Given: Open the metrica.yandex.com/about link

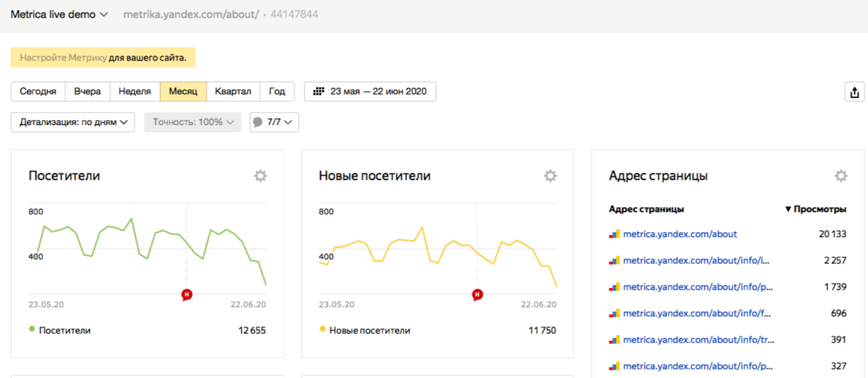Looking at the screenshot, I should tap(680, 234).
